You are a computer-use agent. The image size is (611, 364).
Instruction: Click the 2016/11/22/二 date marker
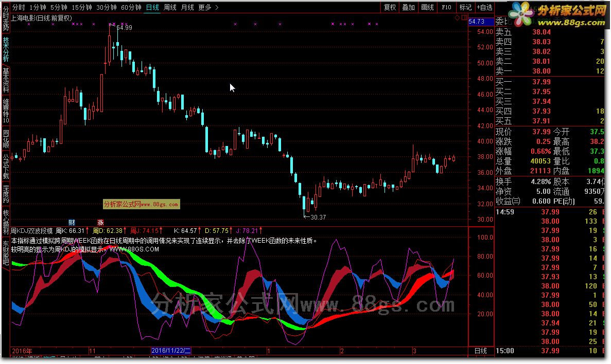[x=171, y=350]
